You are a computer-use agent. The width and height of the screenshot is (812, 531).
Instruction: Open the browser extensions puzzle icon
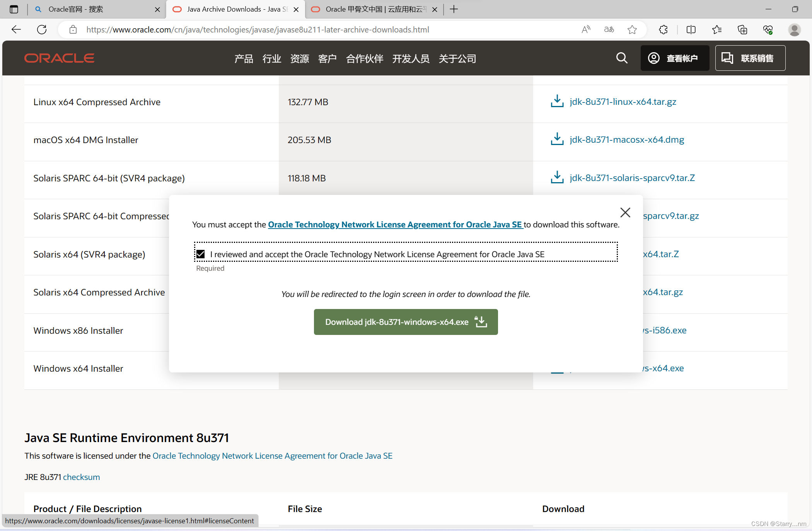664,29
